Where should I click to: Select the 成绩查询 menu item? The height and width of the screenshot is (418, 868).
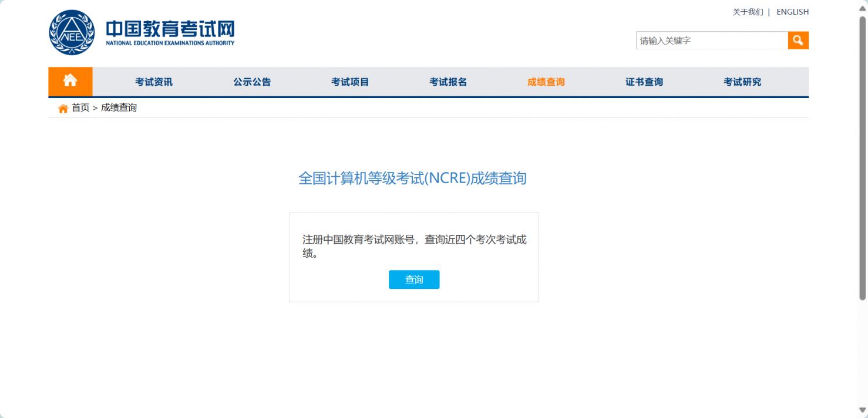(546, 82)
